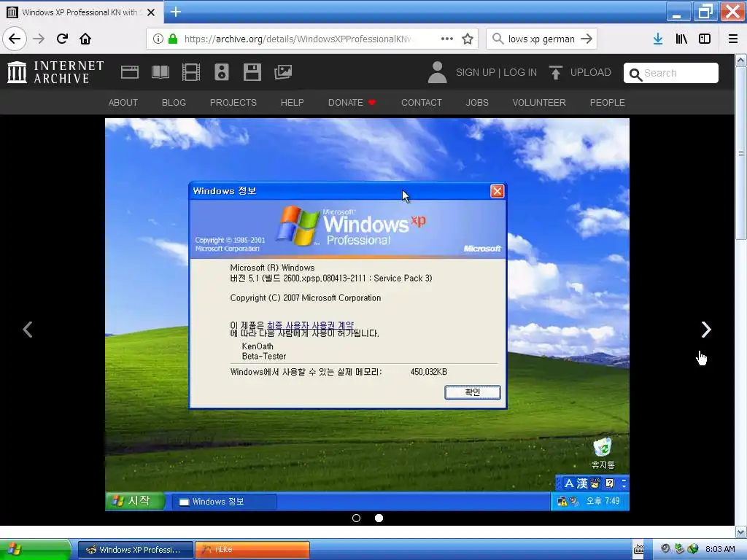Switch to Windows XP Professi... taskbar button

[135, 550]
